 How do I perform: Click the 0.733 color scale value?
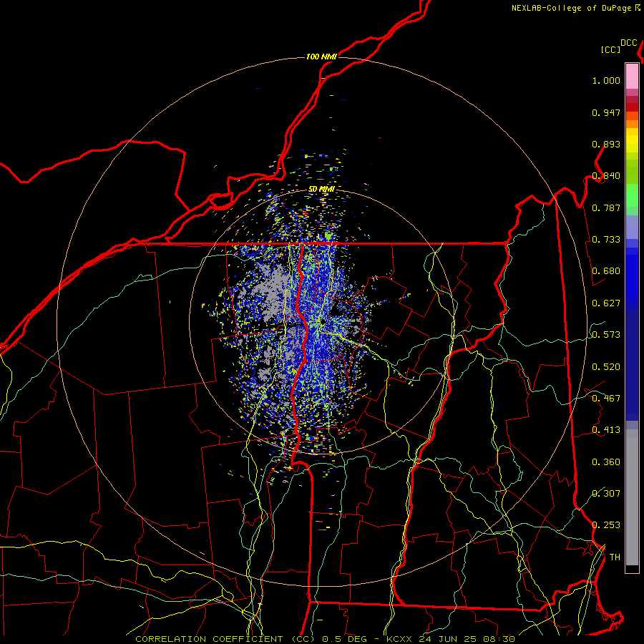(x=606, y=240)
